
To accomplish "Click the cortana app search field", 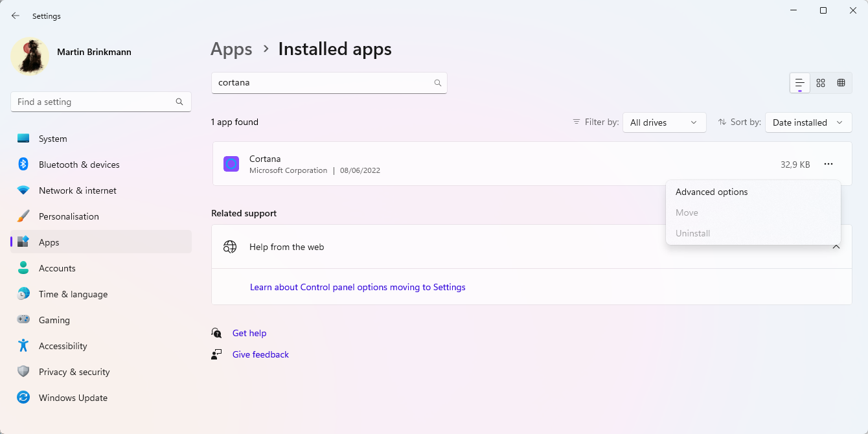I will tap(329, 83).
